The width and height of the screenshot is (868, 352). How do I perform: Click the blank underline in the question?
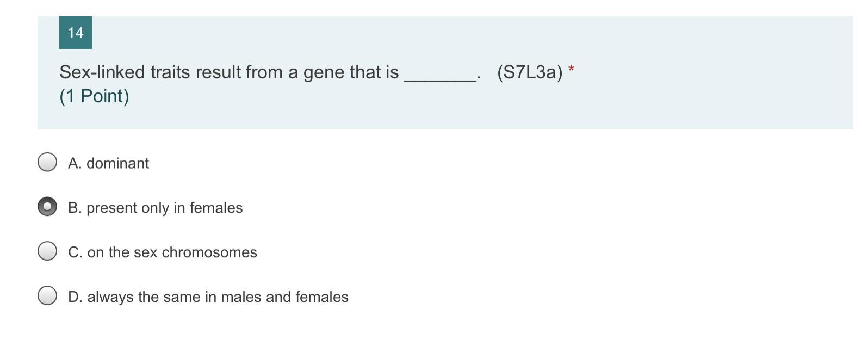point(440,76)
